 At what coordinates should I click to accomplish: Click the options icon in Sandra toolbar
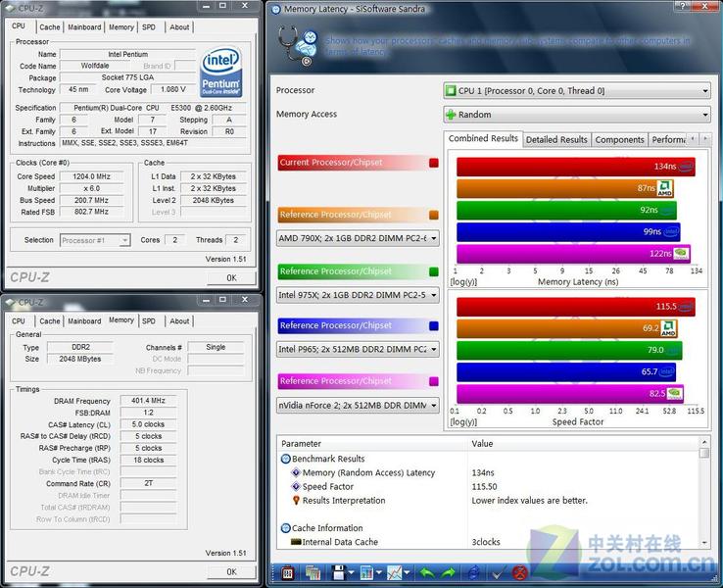[x=287, y=573]
